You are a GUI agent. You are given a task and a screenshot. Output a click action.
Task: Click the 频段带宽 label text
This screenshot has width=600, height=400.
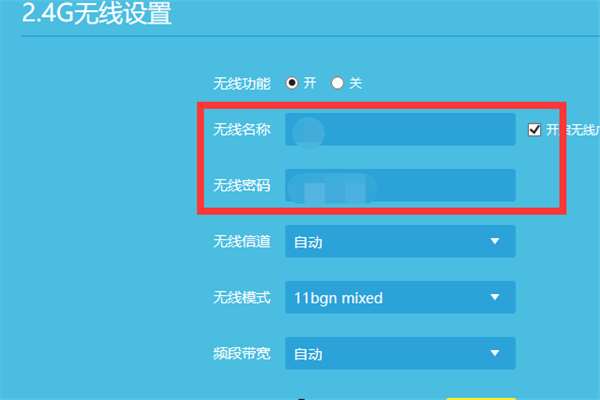(x=242, y=353)
